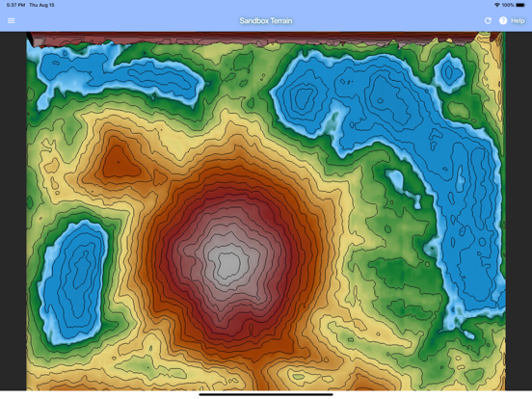Tap the home indicator bar
The image size is (532, 399).
[x=266, y=394]
